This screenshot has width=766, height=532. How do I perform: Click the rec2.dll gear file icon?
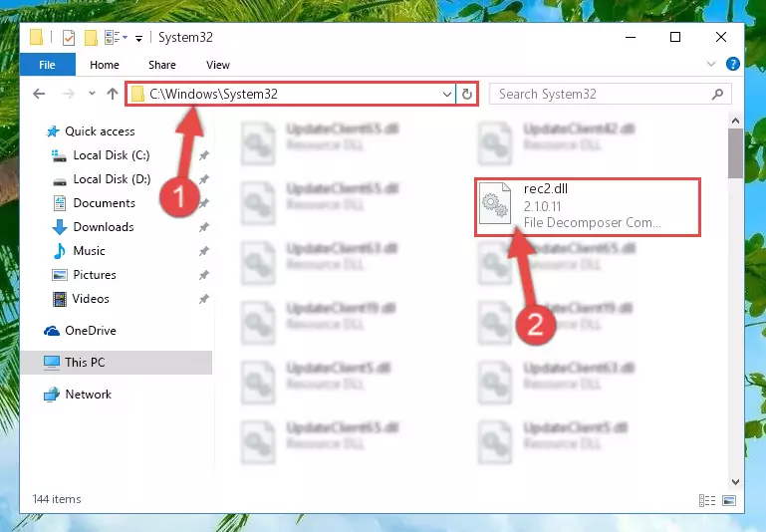tap(494, 203)
